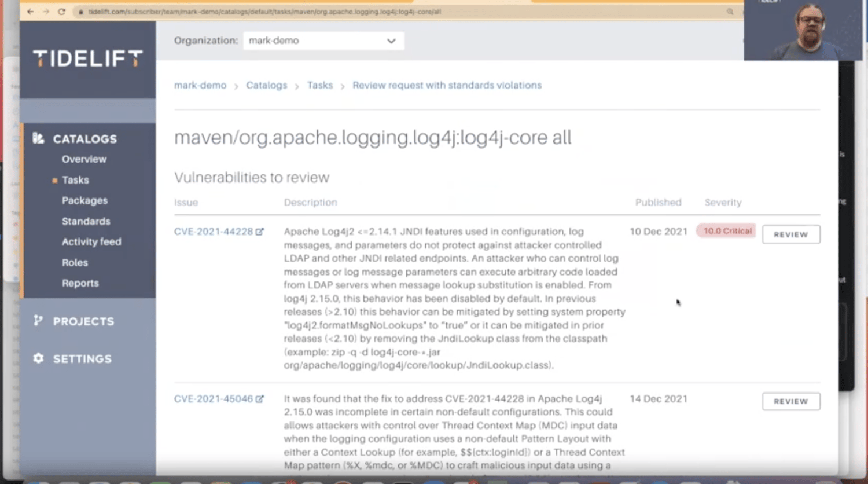Open the Organization mark-demo dropdown

tap(323, 41)
